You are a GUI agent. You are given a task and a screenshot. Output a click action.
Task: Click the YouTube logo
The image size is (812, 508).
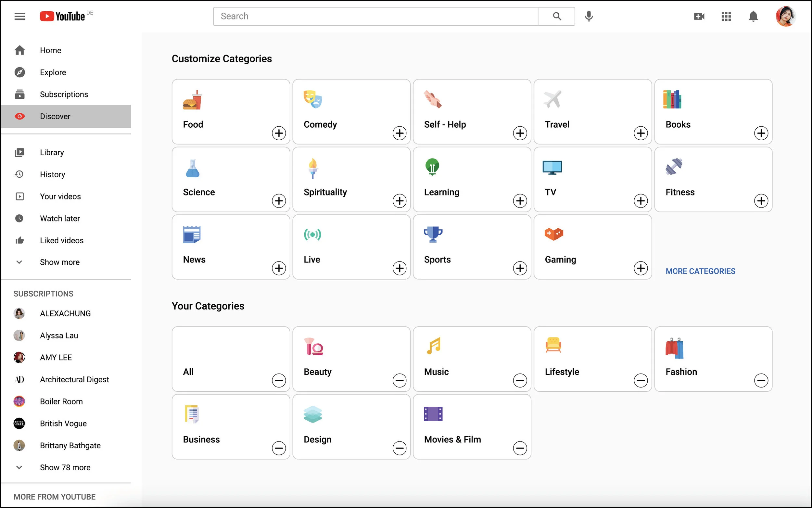(x=63, y=16)
